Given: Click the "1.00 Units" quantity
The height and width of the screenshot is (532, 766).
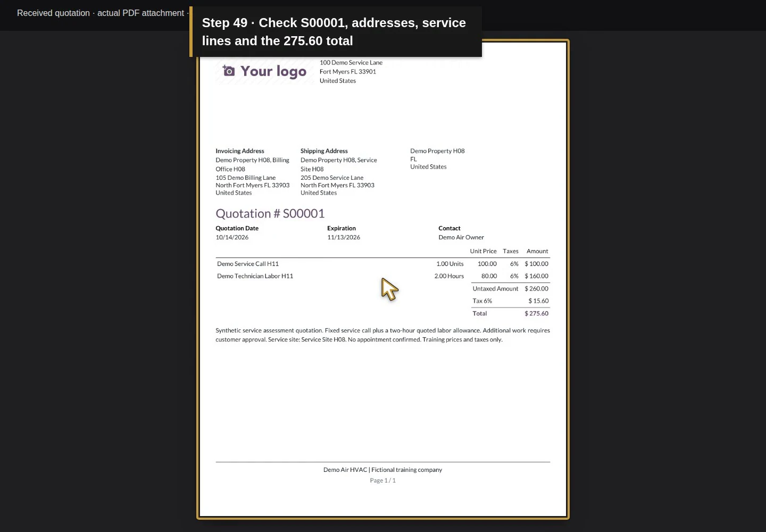Looking at the screenshot, I should 450,264.
